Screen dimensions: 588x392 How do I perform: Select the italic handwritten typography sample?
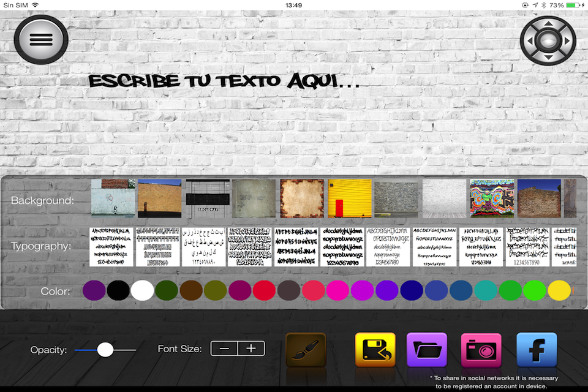click(435, 247)
